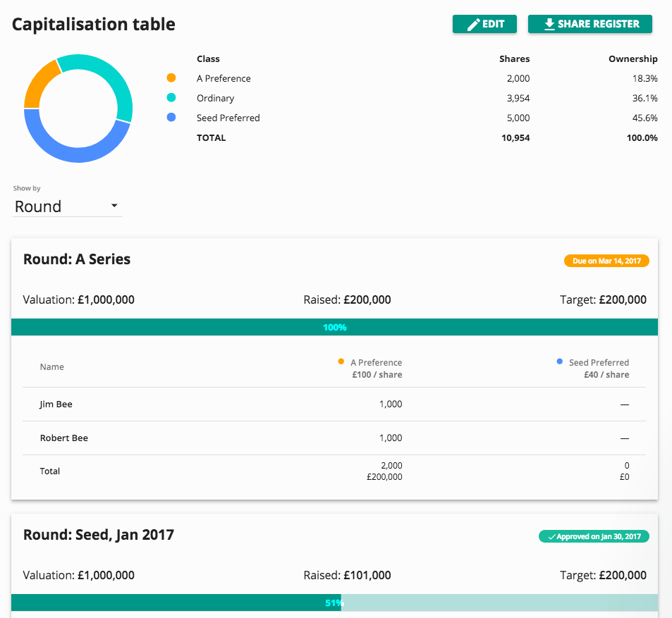
Task: Open the Show by Round dropdown
Action: [x=68, y=206]
